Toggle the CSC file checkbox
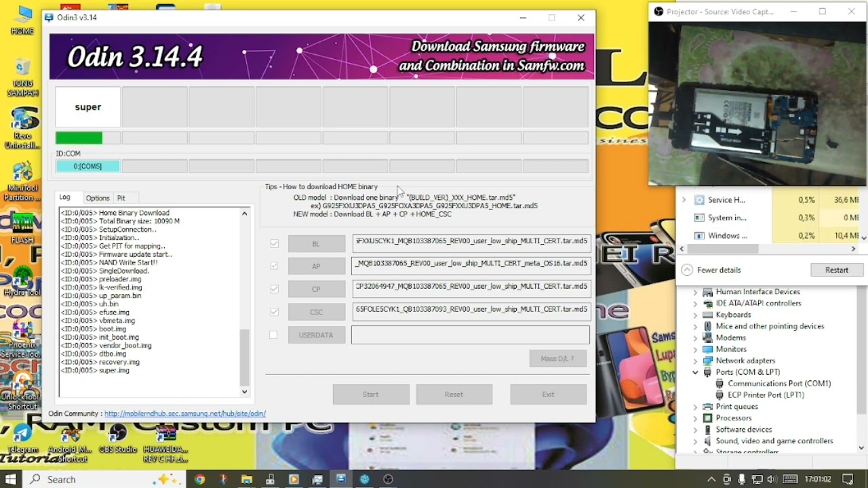The height and width of the screenshot is (488, 868). pyautogui.click(x=274, y=312)
